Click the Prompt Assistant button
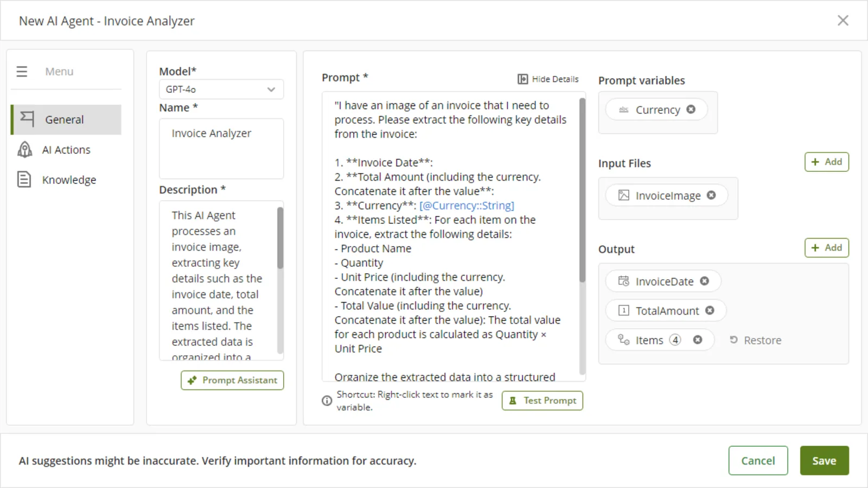Image resolution: width=868 pixels, height=488 pixels. pos(232,380)
